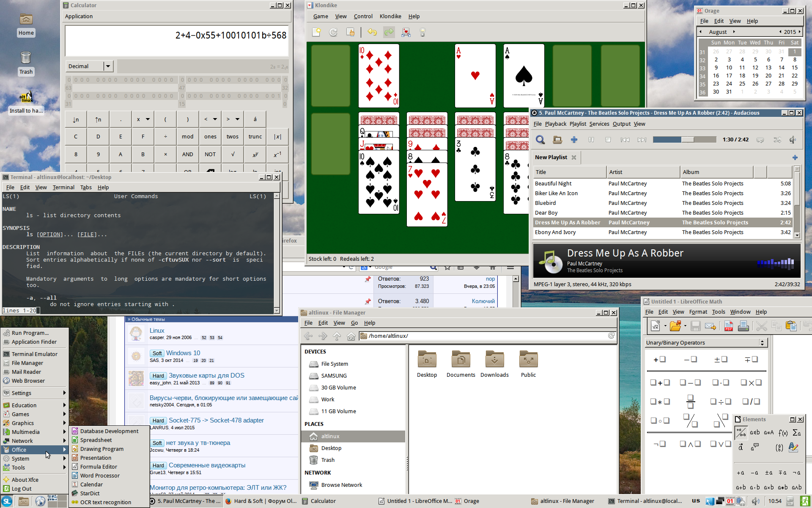Screen dimensions: 812x508
Task: Start a new Klondike game
Action: pyautogui.click(x=316, y=32)
